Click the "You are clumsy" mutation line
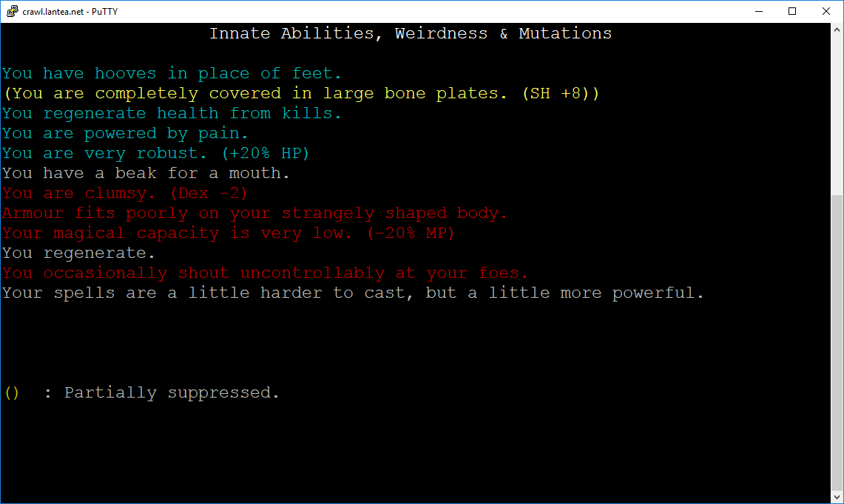Viewport: 844px width, 504px height. tap(125, 193)
